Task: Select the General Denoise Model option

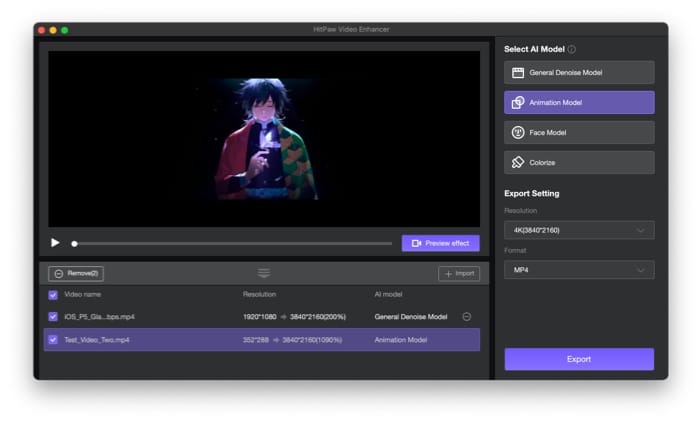Action: click(x=579, y=72)
